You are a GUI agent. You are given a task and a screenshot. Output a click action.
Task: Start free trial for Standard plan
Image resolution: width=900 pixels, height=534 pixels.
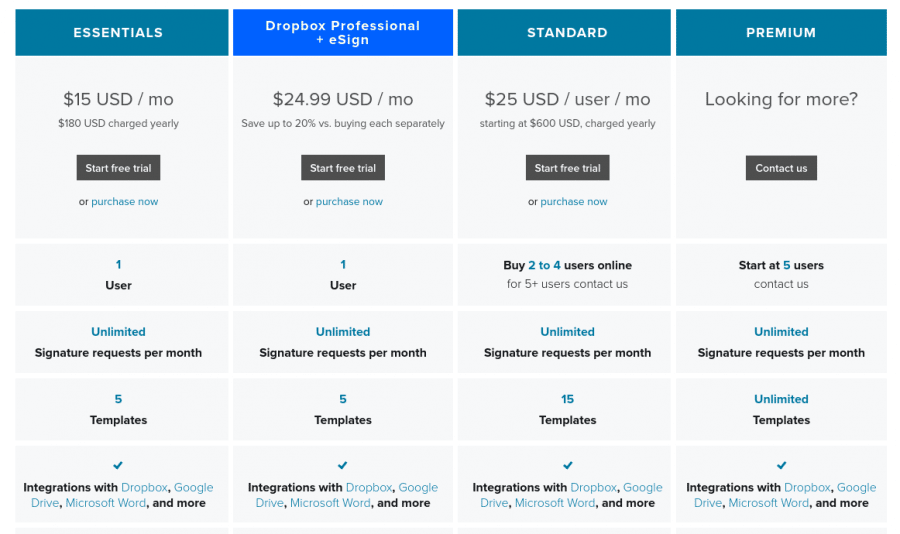click(568, 168)
